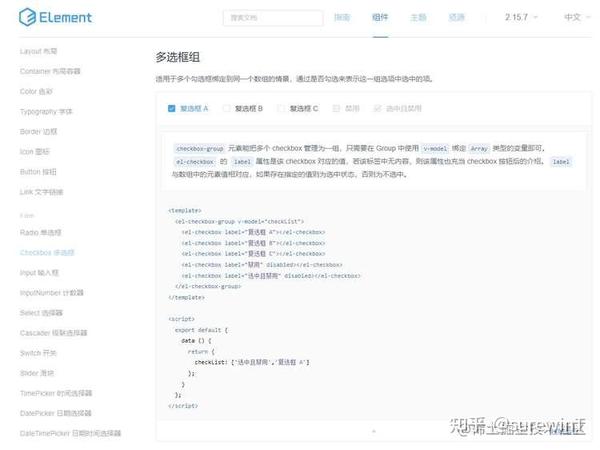600x450 pixels.
Task: Click the Array inline code tag
Action: 479,148
